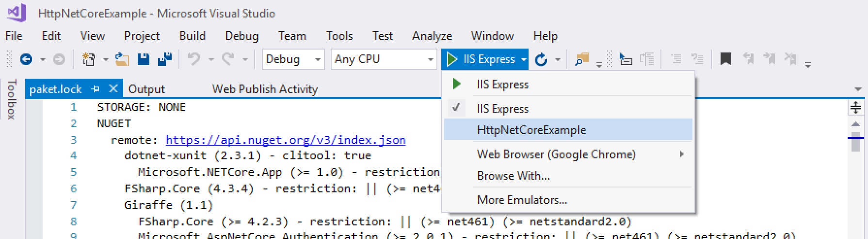
Task: Close the paket.lock tab
Action: (113, 88)
